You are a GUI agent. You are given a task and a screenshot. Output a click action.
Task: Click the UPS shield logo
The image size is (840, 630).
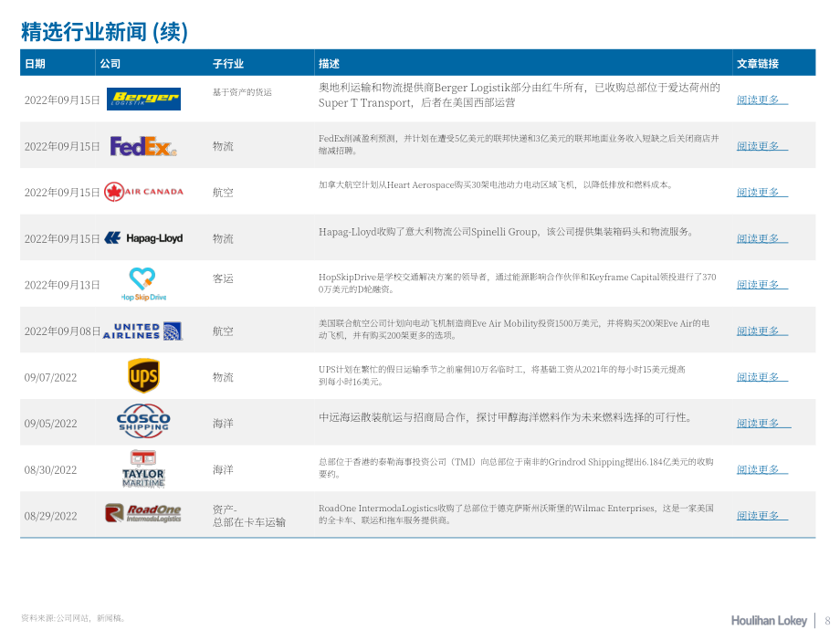pyautogui.click(x=143, y=375)
